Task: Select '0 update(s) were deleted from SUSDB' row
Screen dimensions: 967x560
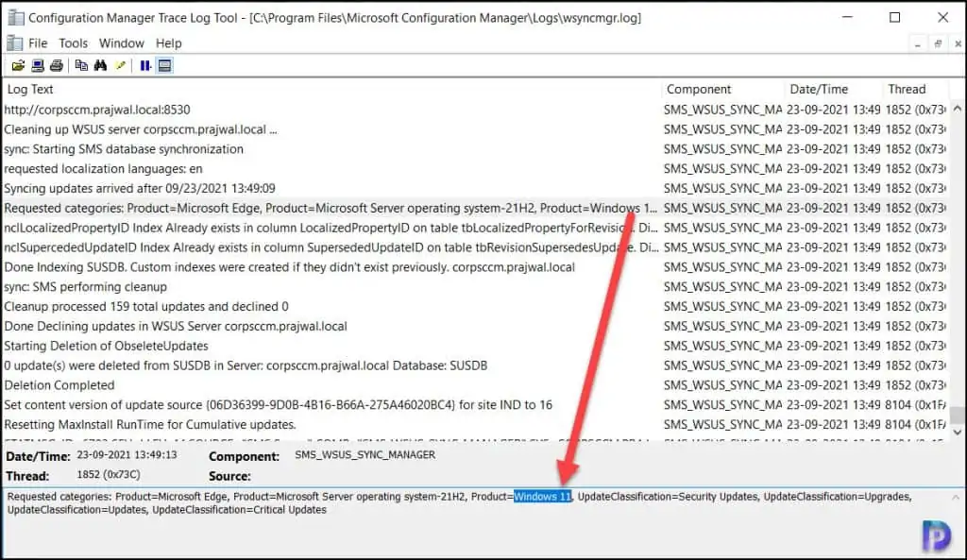Action: [x=475, y=365]
